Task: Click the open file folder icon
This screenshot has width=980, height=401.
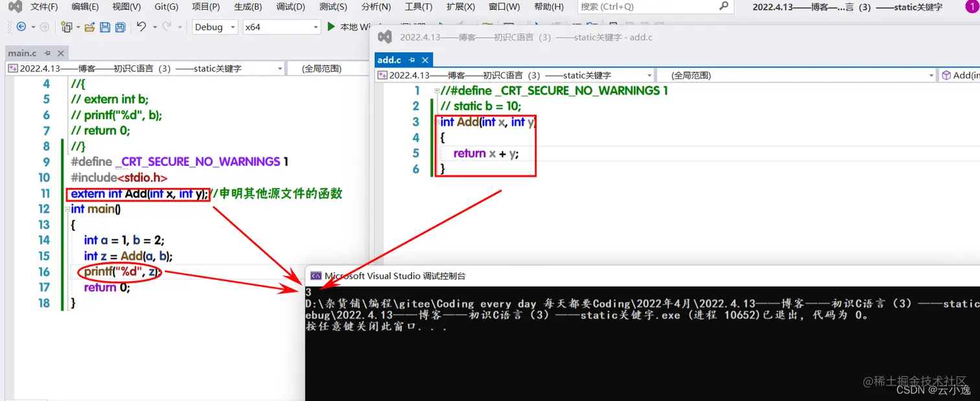Action: pos(89,27)
